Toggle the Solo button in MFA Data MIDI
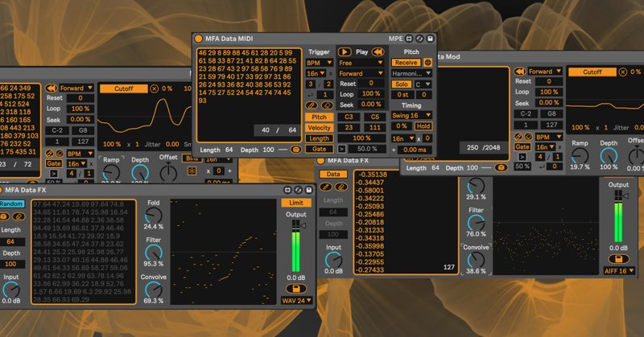 (x=402, y=84)
